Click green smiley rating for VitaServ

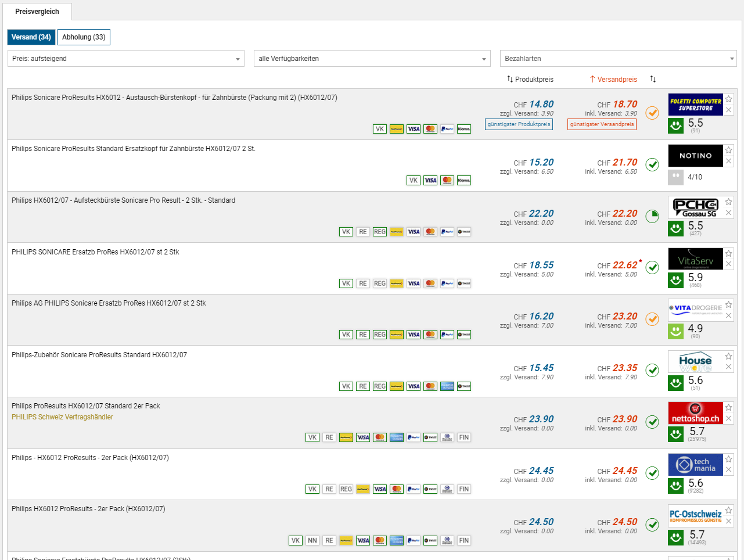click(x=675, y=280)
